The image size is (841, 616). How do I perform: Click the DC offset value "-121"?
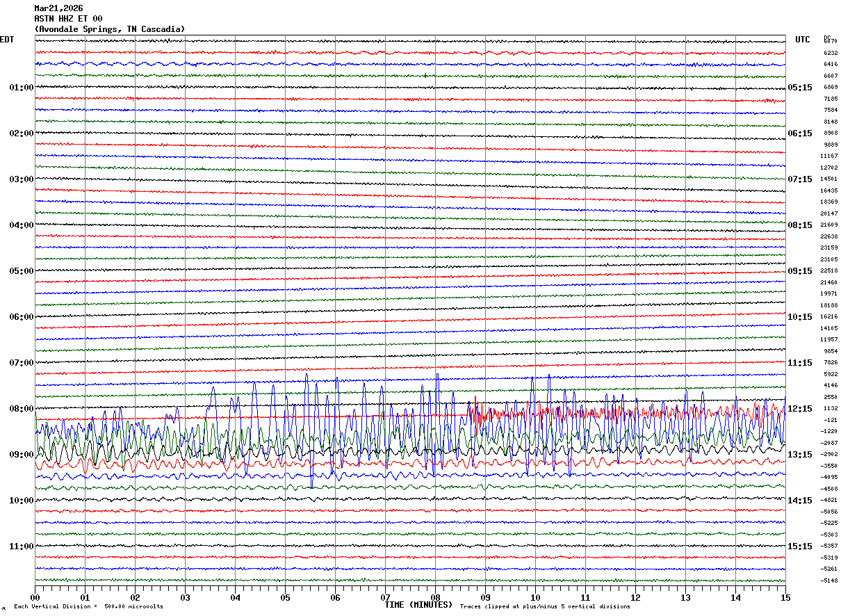831,420
